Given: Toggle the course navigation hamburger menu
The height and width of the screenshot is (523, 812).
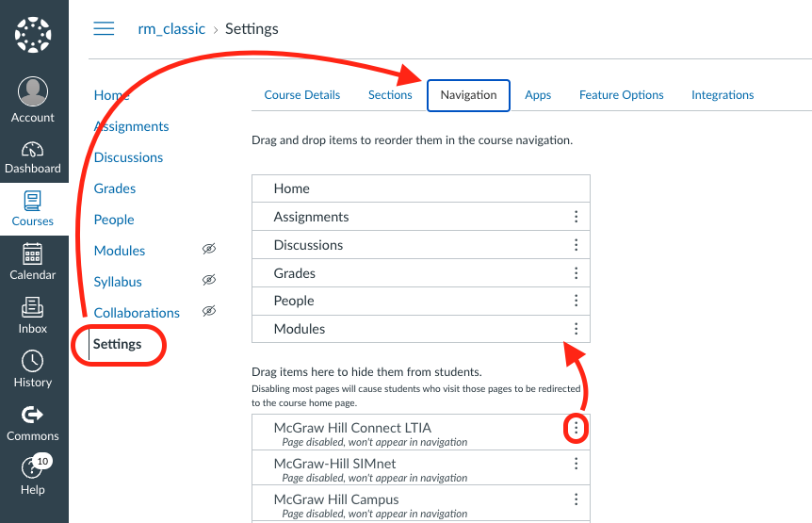Looking at the screenshot, I should pyautogui.click(x=104, y=28).
